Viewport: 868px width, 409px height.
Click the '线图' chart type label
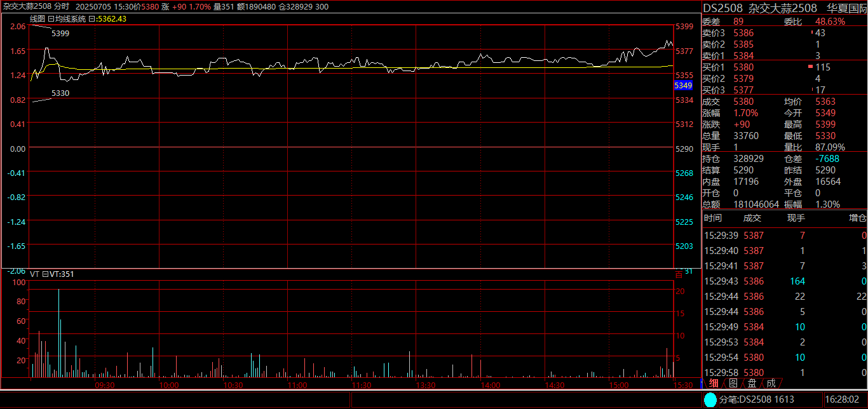[37, 19]
